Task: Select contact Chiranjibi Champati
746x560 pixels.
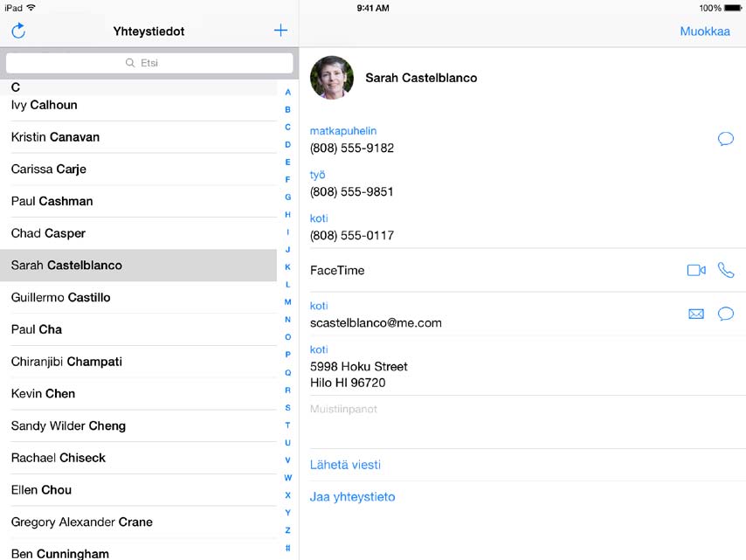Action: 138,362
